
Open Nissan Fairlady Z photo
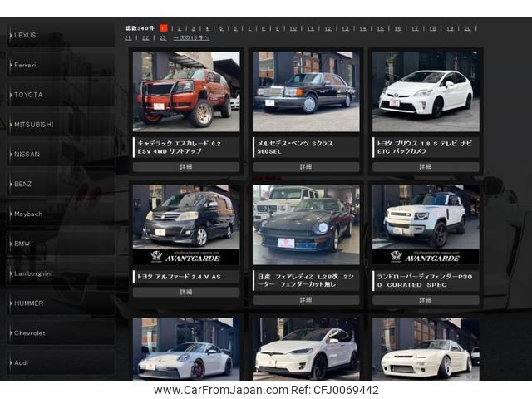(306, 224)
